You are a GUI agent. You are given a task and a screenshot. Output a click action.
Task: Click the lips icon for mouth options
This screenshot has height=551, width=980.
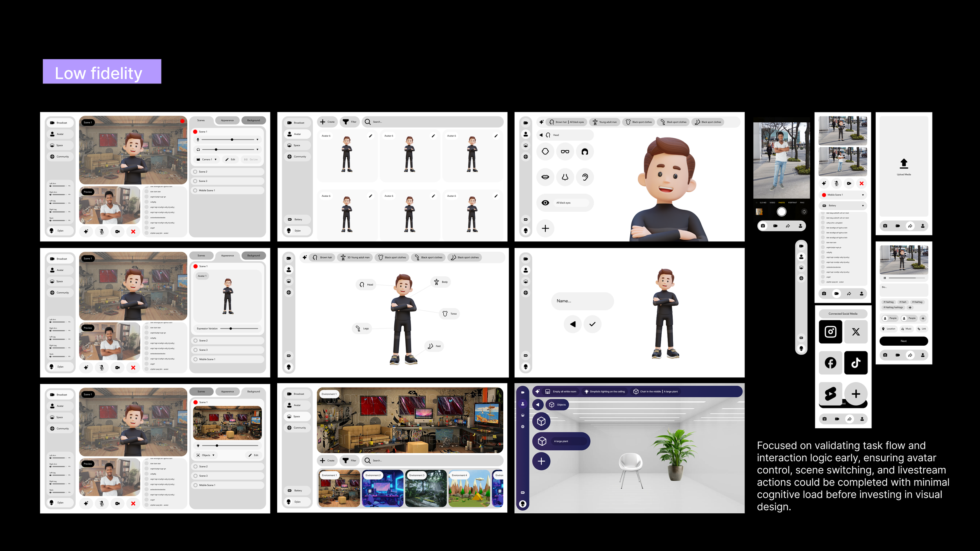point(545,177)
